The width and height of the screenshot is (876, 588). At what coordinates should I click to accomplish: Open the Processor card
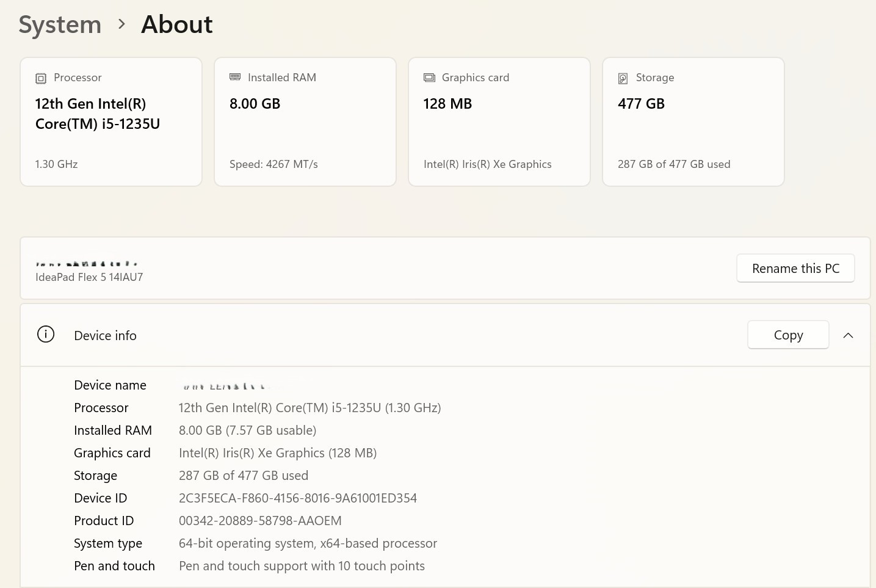pyautogui.click(x=111, y=122)
